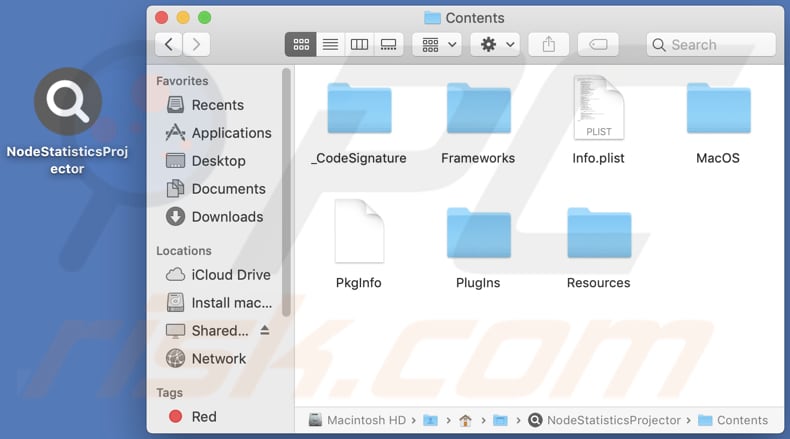Select Documents in the sidebar

(x=216, y=189)
